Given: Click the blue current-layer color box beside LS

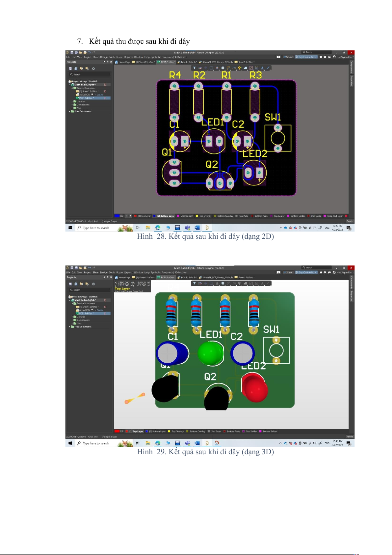Looking at the screenshot, I should 117,216.
